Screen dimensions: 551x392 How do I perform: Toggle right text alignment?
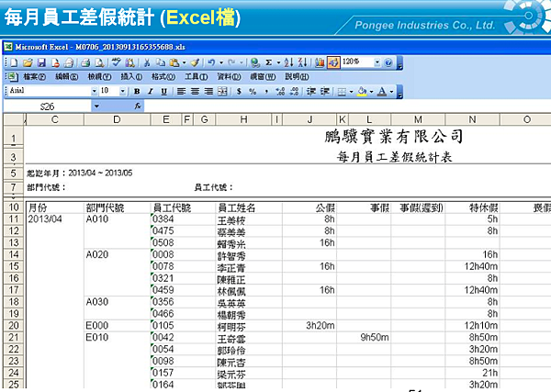coord(208,92)
